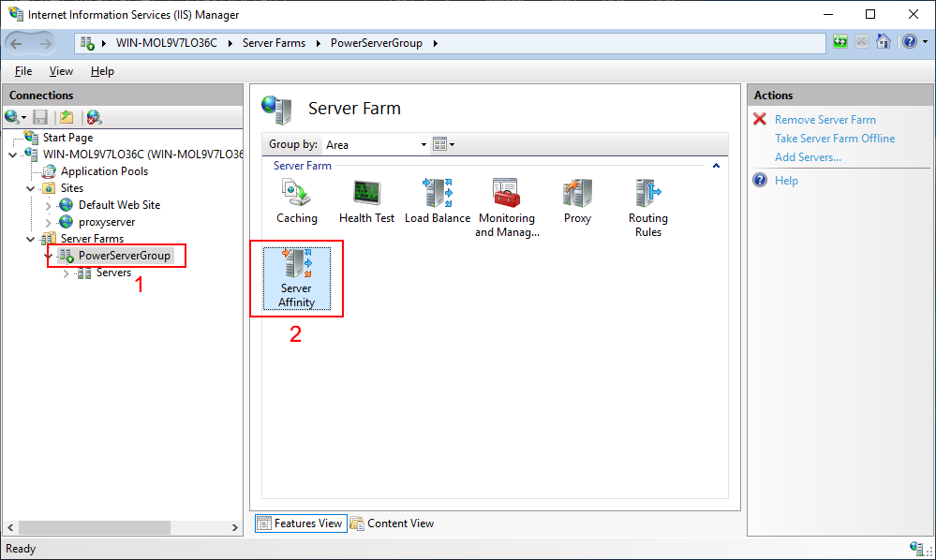Click Take Server Farm Offline
The image size is (936, 560).
834,139
